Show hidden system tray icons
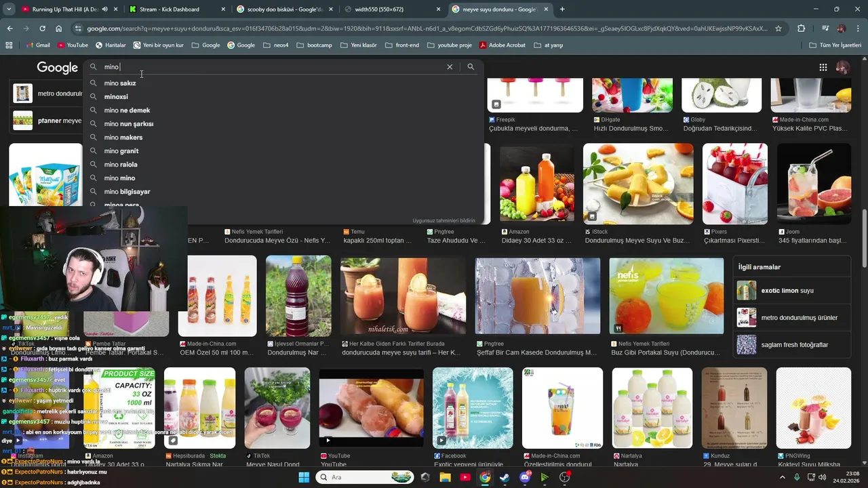The width and height of the screenshot is (868, 488). click(782, 477)
